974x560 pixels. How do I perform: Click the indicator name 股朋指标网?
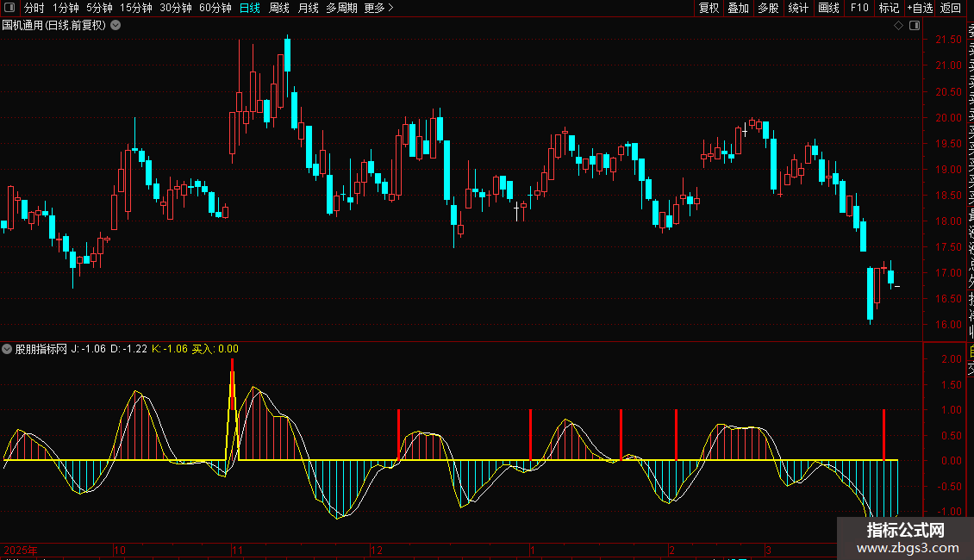tap(41, 349)
